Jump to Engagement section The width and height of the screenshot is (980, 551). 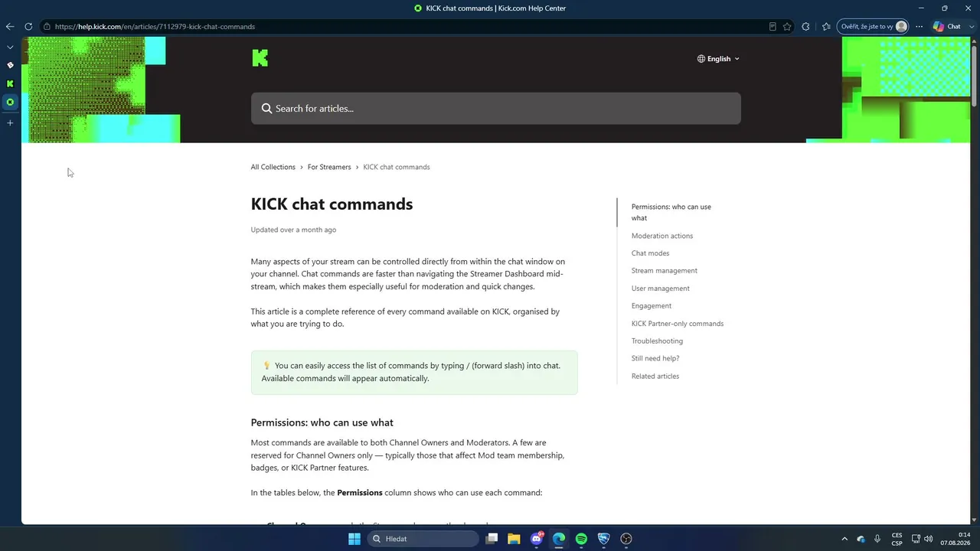coord(652,306)
